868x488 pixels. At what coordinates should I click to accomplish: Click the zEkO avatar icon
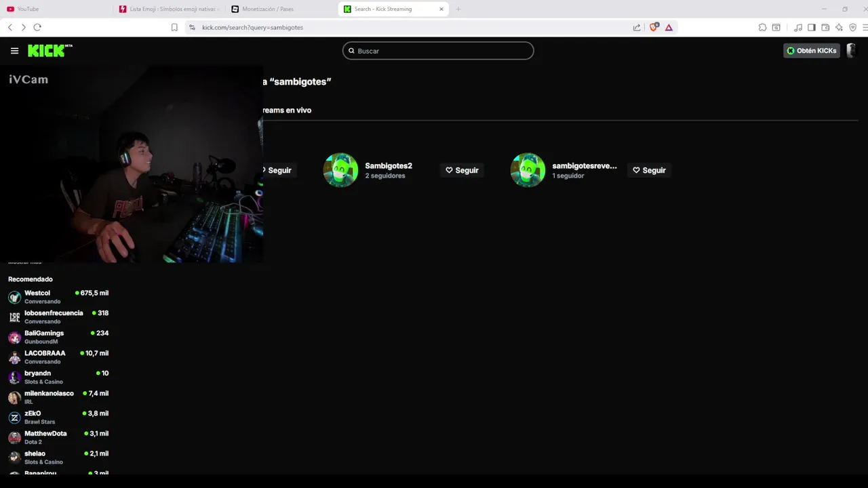[x=14, y=418]
